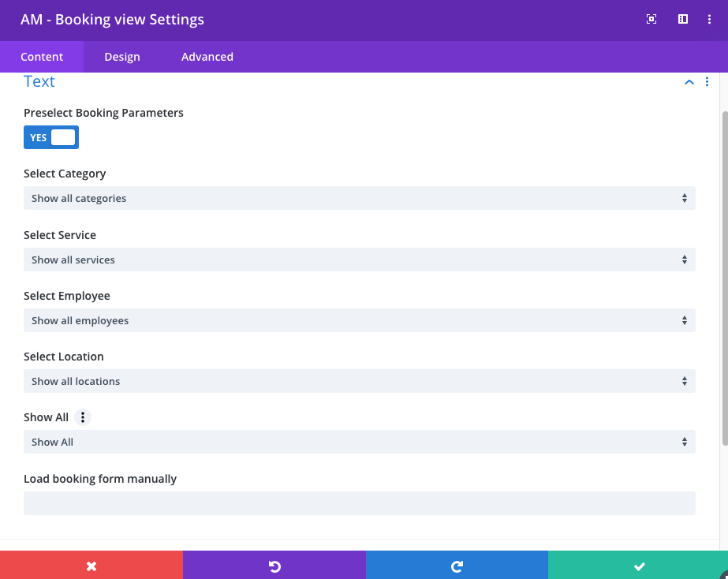Click the snap to sidebar icon
This screenshot has width=728, height=579.
[x=683, y=19]
